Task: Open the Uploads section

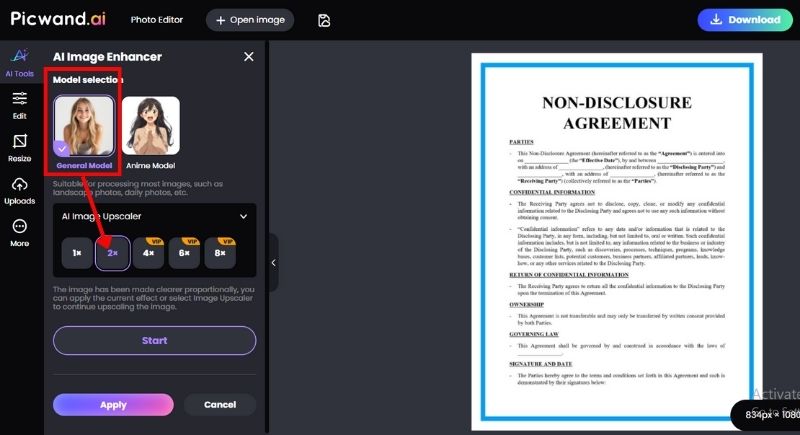Action: pyautogui.click(x=20, y=190)
